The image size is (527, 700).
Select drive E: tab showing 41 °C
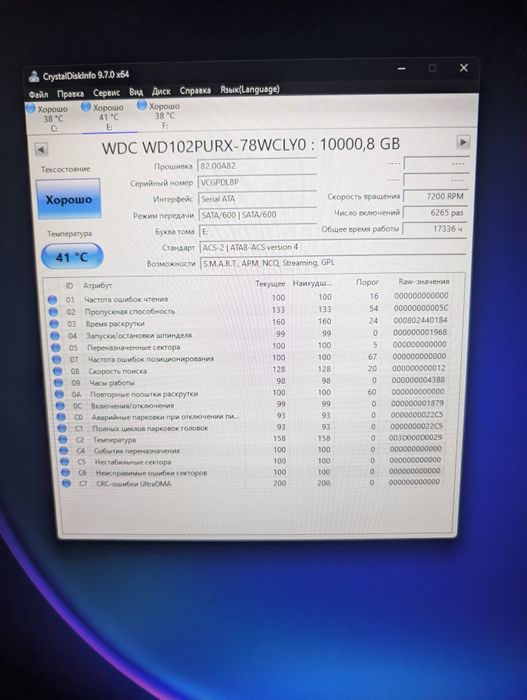107,117
